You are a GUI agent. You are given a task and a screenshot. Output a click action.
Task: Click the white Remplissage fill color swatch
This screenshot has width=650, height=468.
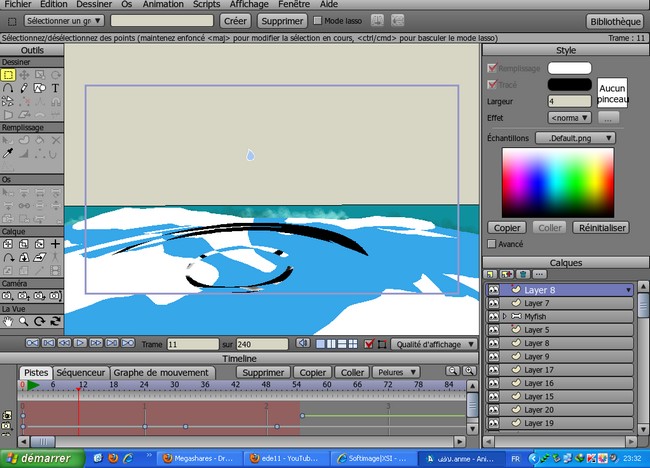coord(569,68)
